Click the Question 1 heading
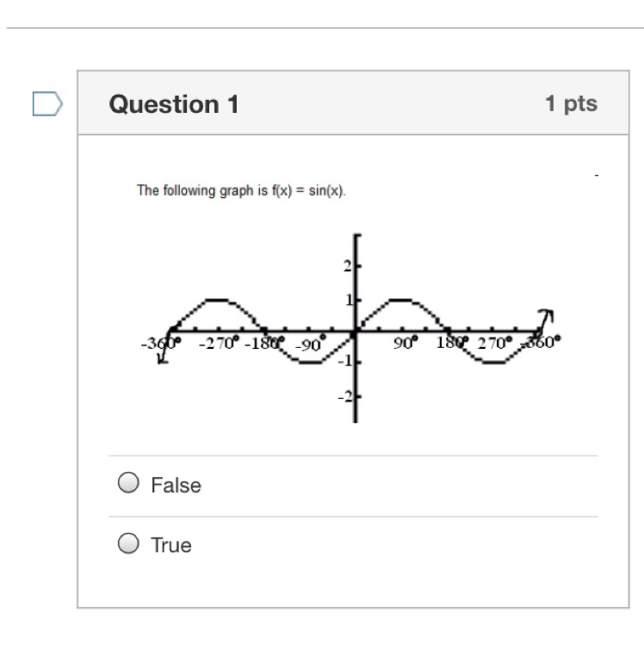The image size is (644, 646). pos(174,104)
